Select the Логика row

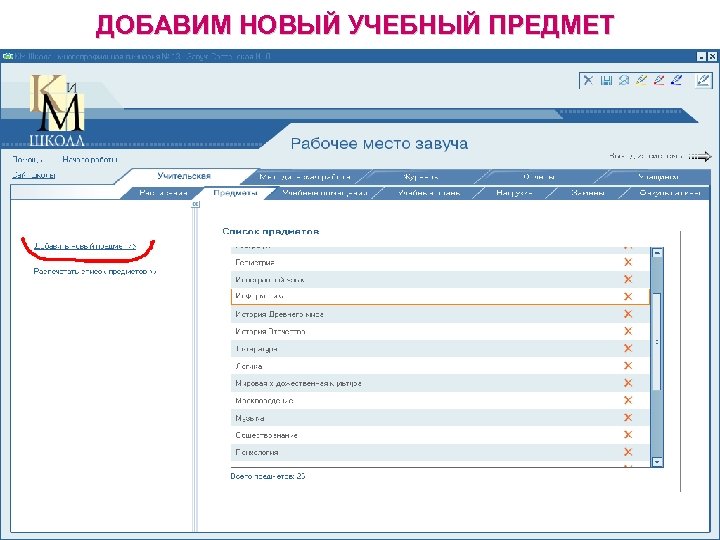(440, 366)
